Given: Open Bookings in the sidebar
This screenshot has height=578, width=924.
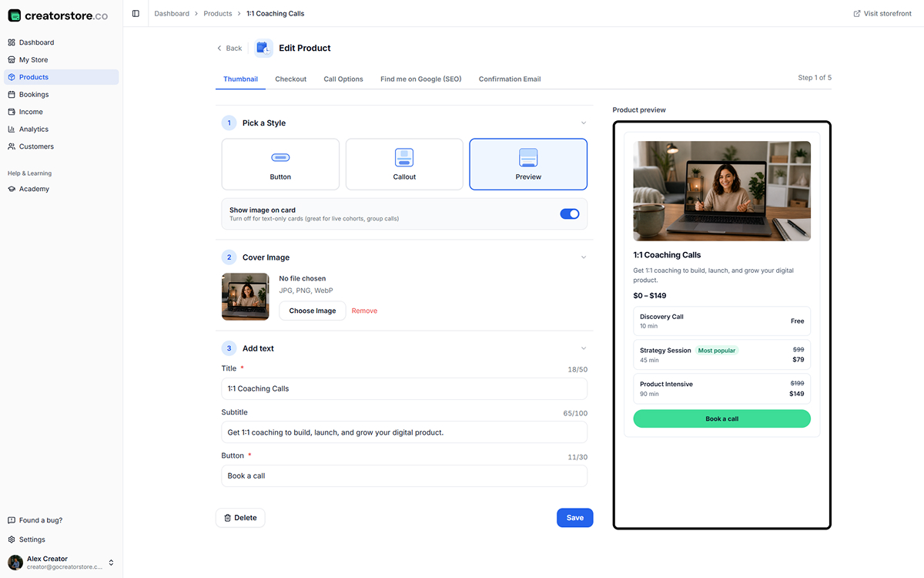Looking at the screenshot, I should click(62, 94).
